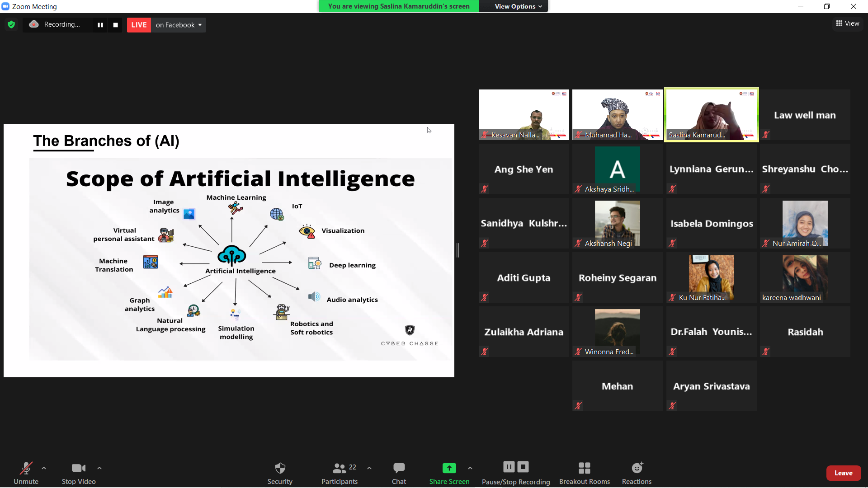Unmute the microphone
The width and height of the screenshot is (868, 488).
pos(26,473)
